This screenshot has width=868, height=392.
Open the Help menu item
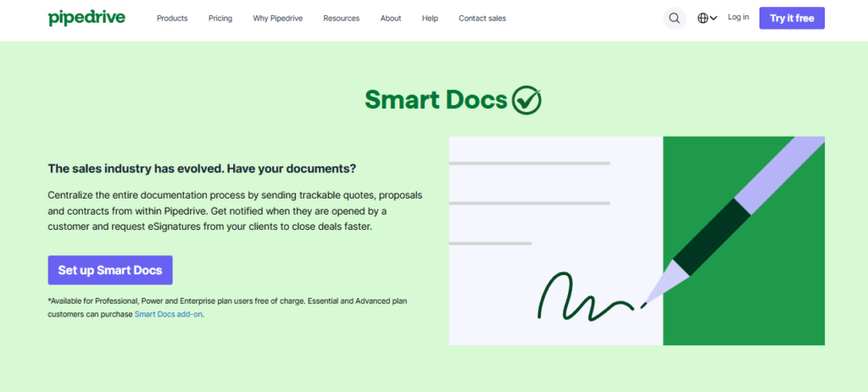pyautogui.click(x=430, y=19)
